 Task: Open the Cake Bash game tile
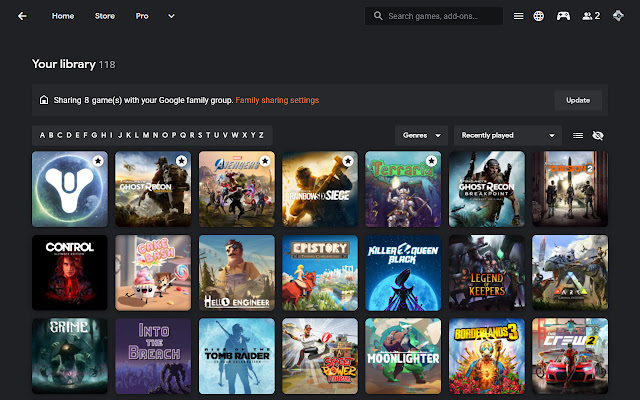pos(153,273)
